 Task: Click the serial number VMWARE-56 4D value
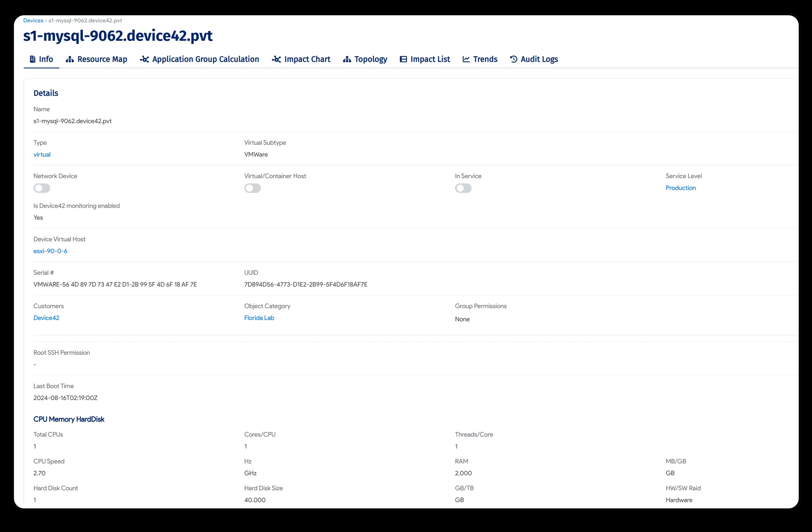115,284
